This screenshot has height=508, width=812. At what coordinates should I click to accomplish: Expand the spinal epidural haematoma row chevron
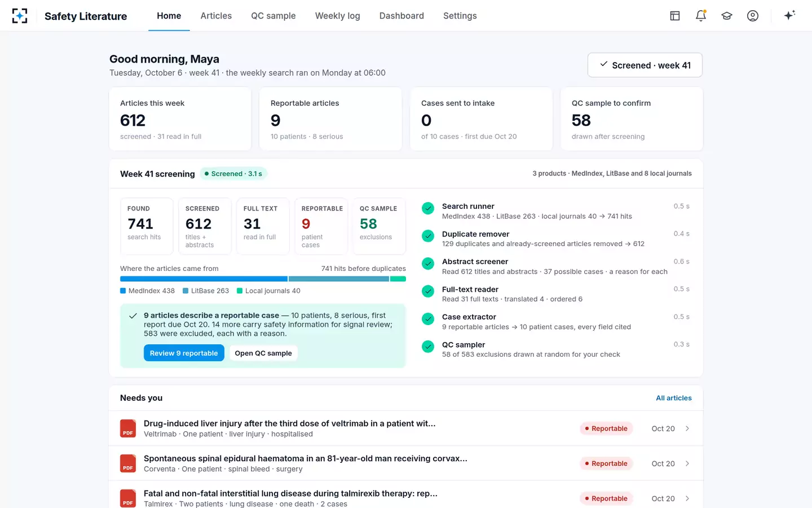[687, 463]
